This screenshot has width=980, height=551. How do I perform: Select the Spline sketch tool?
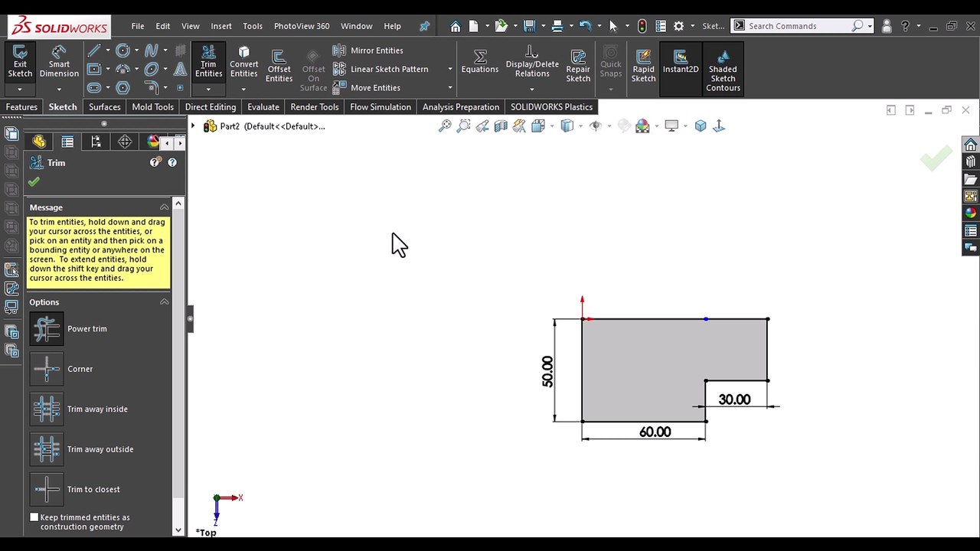[152, 51]
